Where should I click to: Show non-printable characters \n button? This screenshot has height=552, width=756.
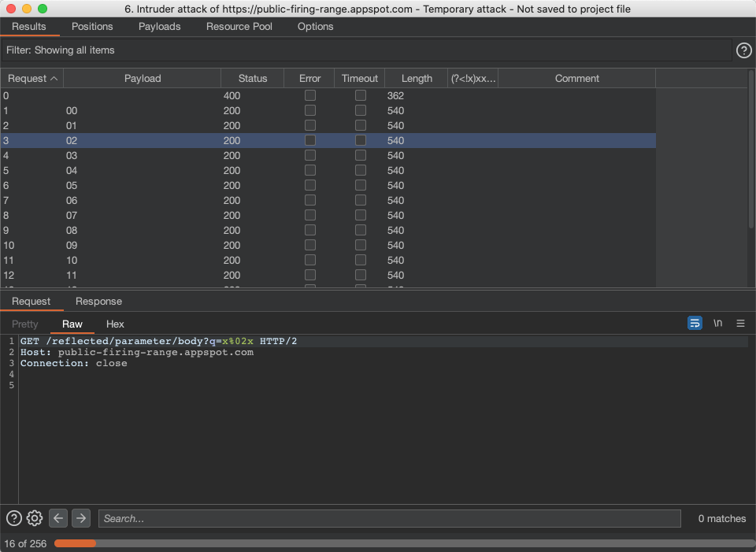(x=717, y=324)
